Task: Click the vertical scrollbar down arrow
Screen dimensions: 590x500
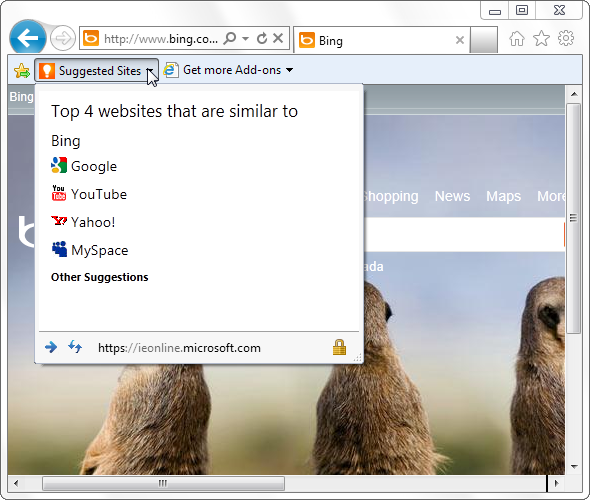Action: [x=574, y=467]
